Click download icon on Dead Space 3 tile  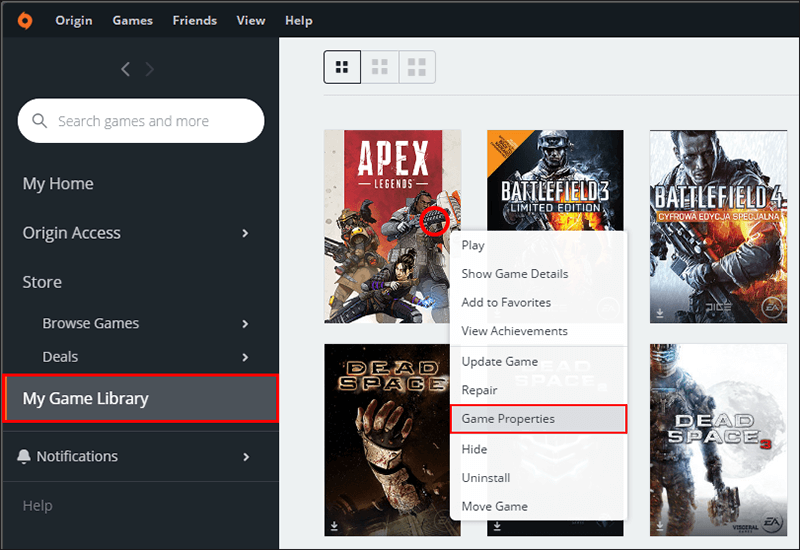[660, 526]
